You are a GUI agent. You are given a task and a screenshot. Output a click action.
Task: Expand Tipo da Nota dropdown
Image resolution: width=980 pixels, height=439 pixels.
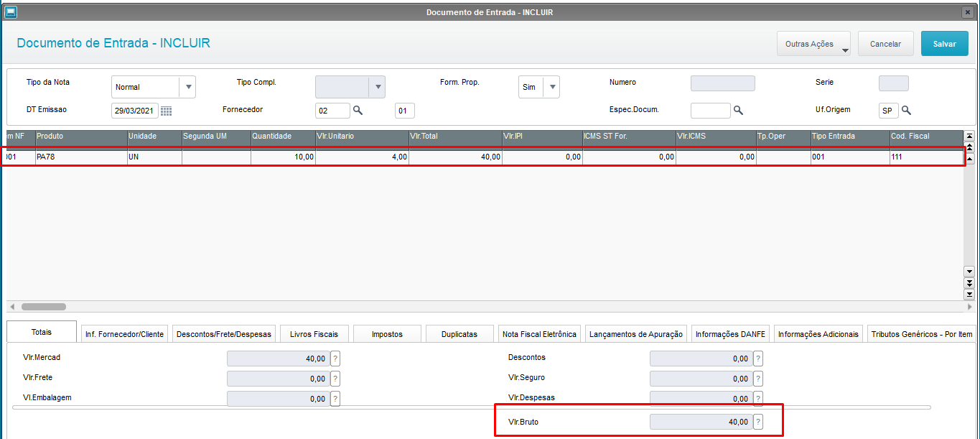[188, 87]
